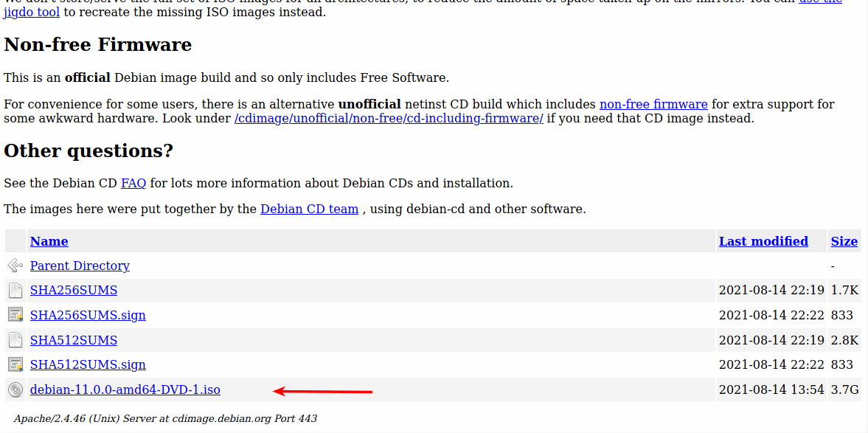Open the SHA256SUMS checksum file link
Image resolution: width=868 pixels, height=433 pixels.
(x=74, y=291)
